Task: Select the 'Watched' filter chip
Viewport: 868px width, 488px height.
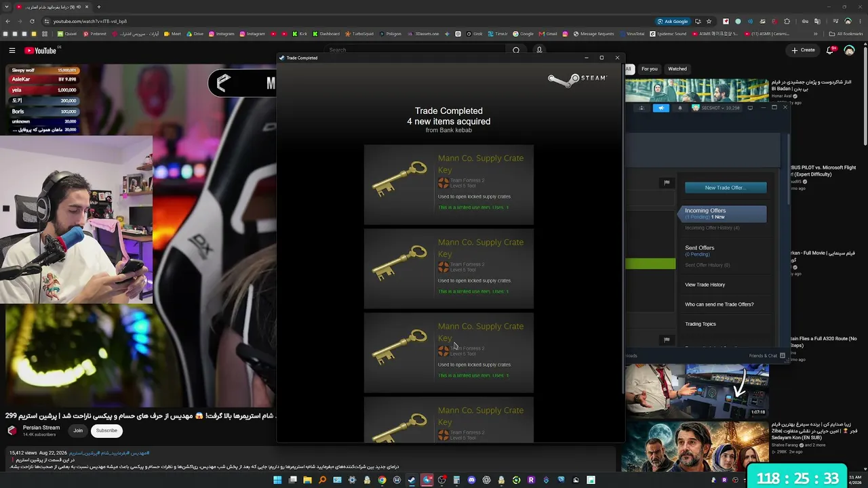Action: coord(677,69)
